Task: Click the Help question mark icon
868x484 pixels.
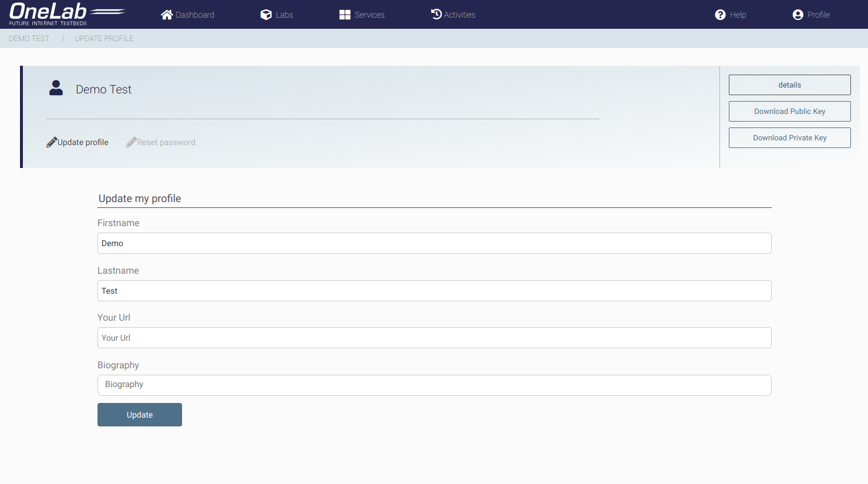Action: point(720,15)
